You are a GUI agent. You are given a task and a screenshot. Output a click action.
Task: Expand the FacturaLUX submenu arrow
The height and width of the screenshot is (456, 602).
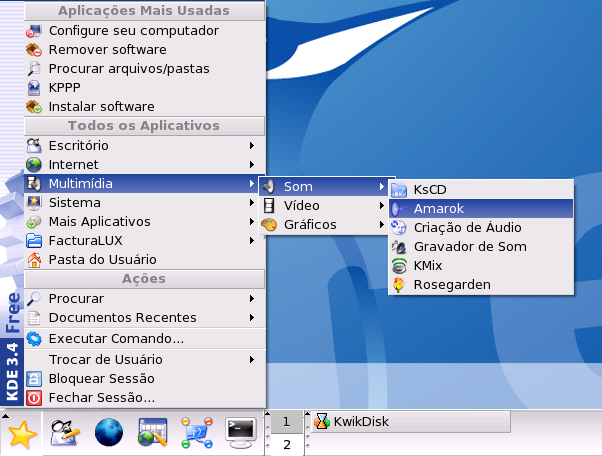click(x=252, y=241)
